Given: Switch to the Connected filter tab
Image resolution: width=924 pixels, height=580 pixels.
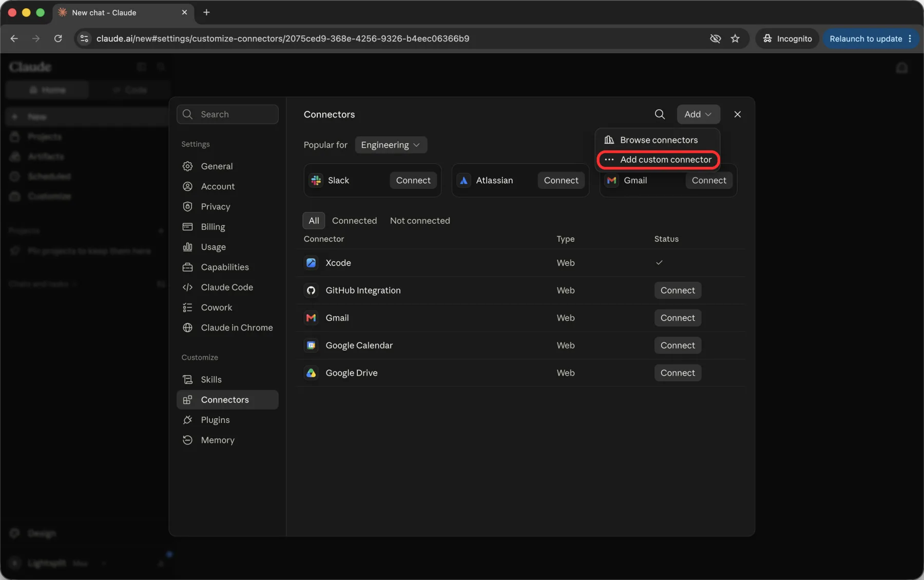Looking at the screenshot, I should click(x=354, y=221).
